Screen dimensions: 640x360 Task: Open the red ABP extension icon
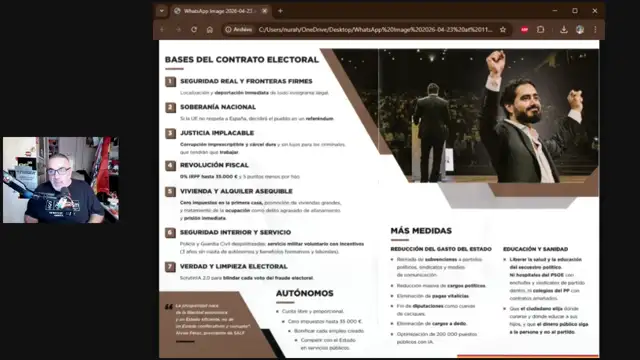(524, 30)
